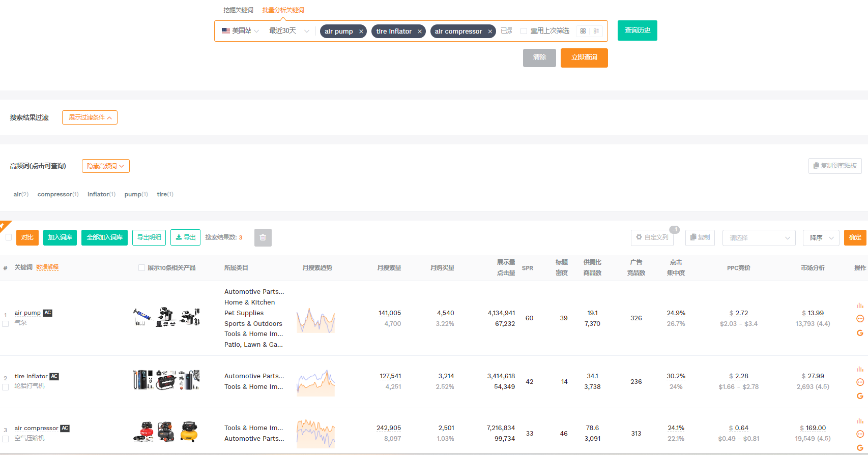Click air pump monthly search trend chart
Image resolution: width=868 pixels, height=455 pixels.
pos(316,320)
